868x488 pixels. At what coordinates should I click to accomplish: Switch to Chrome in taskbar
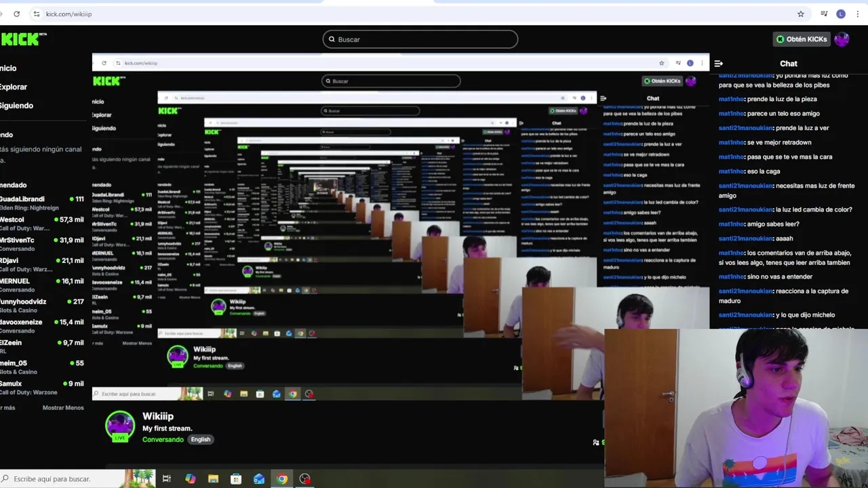tap(282, 479)
